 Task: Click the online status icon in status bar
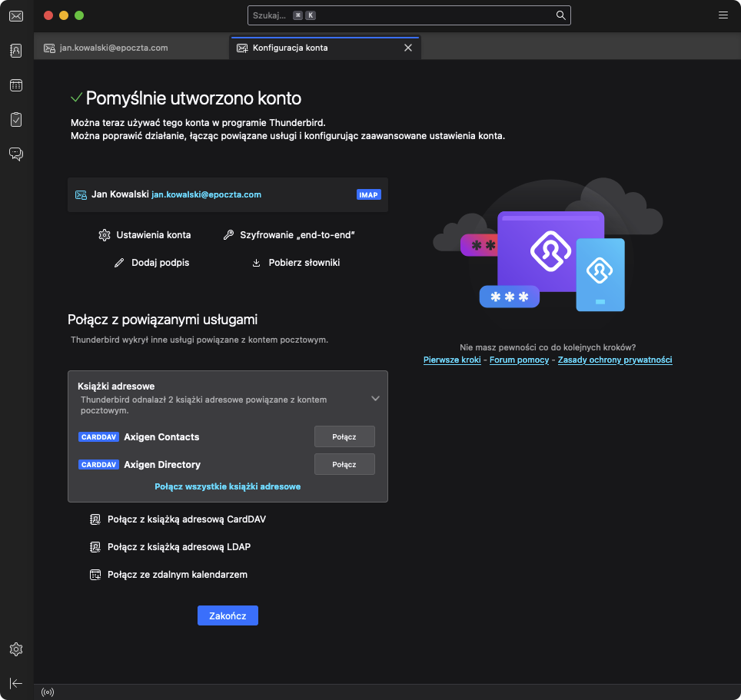point(48,692)
